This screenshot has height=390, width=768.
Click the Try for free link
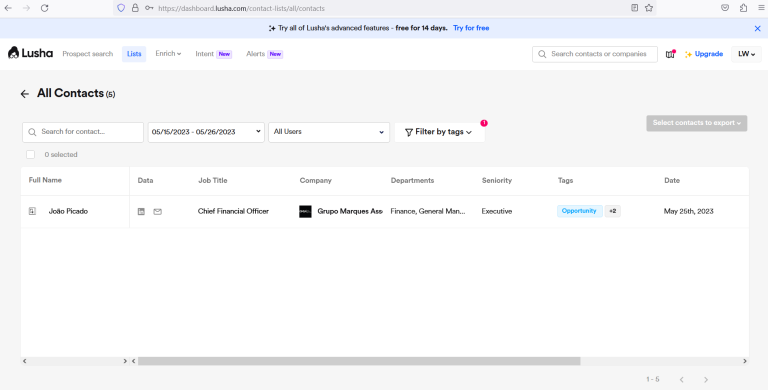[471, 28]
